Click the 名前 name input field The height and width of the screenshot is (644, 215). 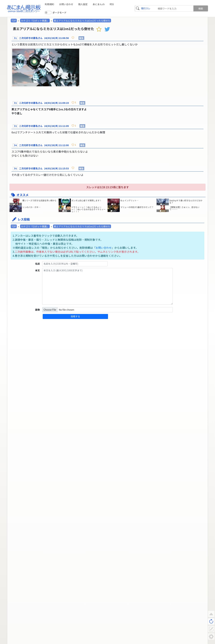pos(75,264)
